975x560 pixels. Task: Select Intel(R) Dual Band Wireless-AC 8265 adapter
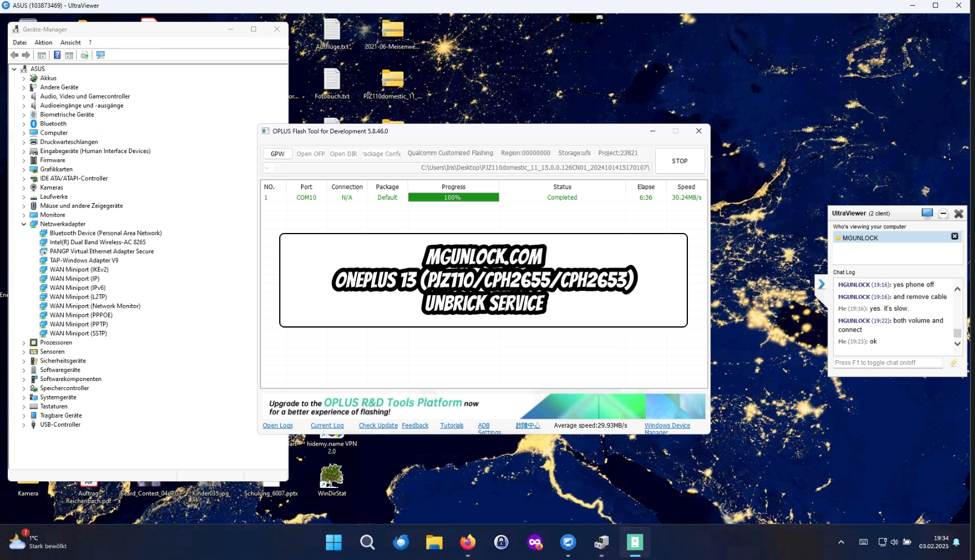click(97, 243)
